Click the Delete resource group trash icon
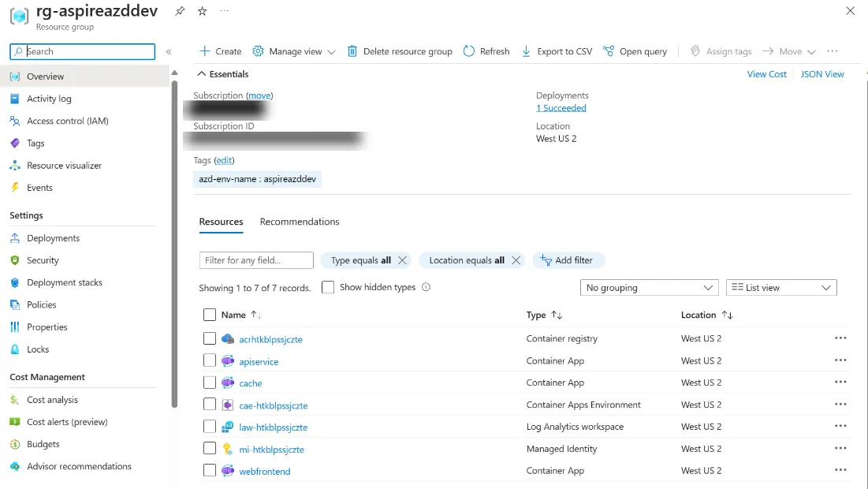The width and height of the screenshot is (868, 489). coord(352,51)
